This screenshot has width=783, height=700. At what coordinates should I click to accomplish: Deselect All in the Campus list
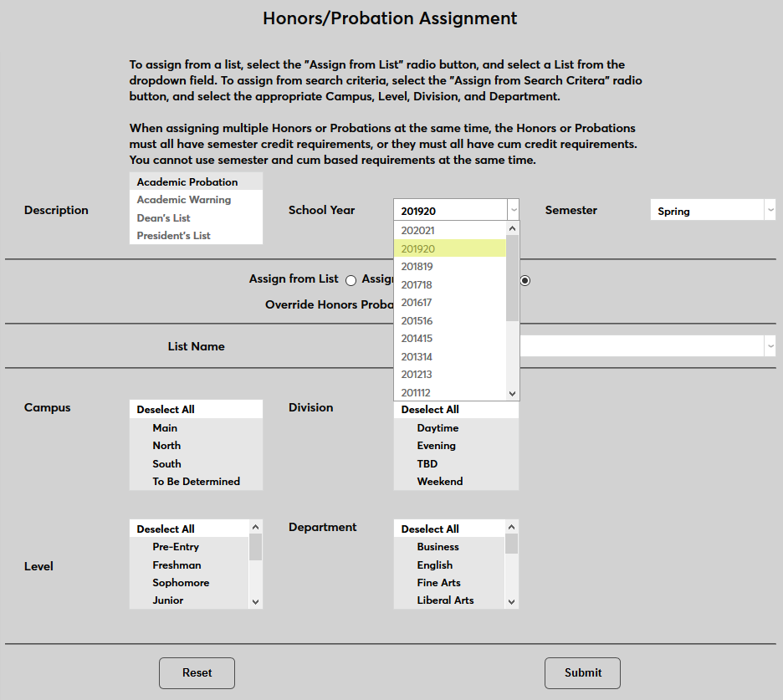tap(165, 409)
